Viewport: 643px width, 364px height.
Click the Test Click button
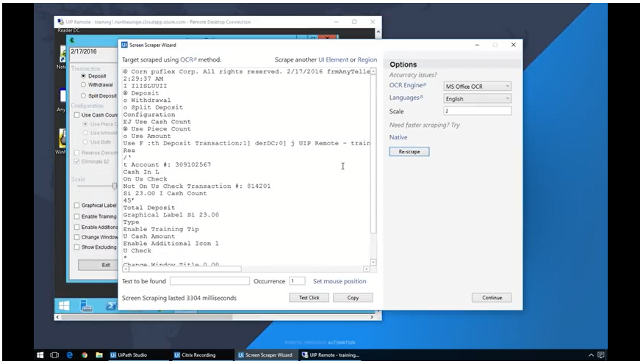pyautogui.click(x=309, y=298)
